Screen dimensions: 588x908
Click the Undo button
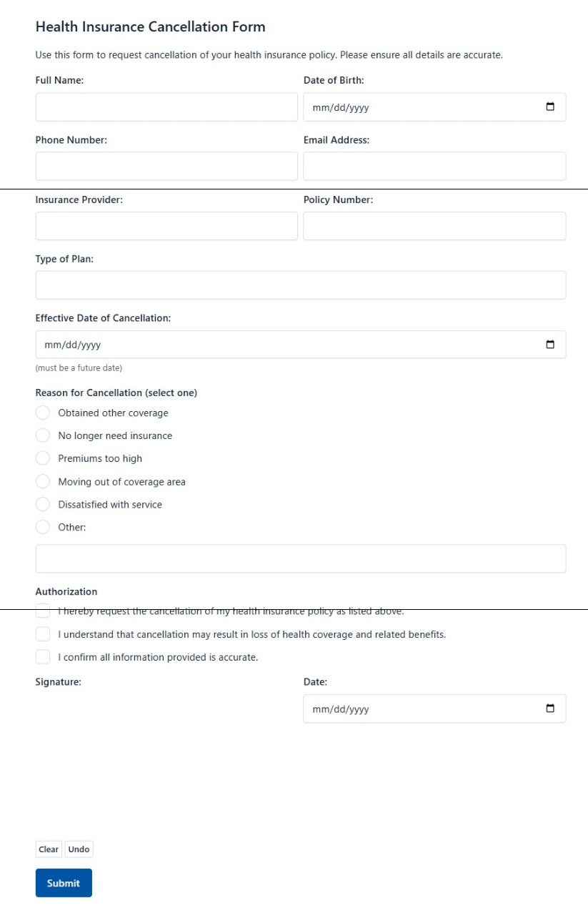pyautogui.click(x=79, y=849)
